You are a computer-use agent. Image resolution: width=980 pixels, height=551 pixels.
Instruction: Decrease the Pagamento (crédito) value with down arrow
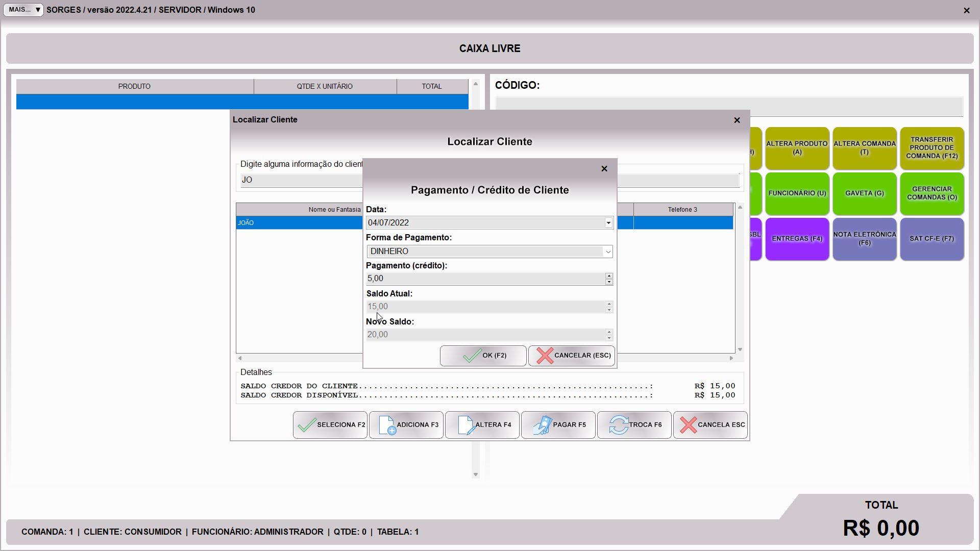(x=609, y=282)
